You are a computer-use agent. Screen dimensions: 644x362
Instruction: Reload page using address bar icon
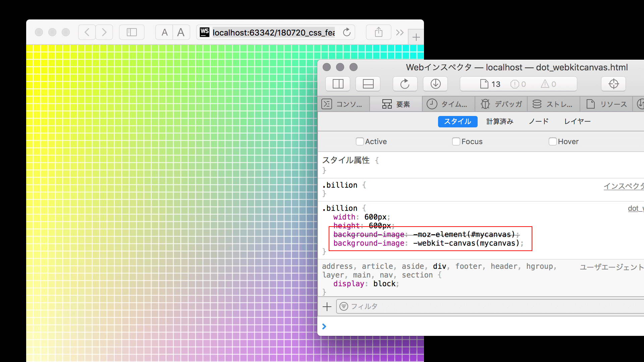point(347,32)
